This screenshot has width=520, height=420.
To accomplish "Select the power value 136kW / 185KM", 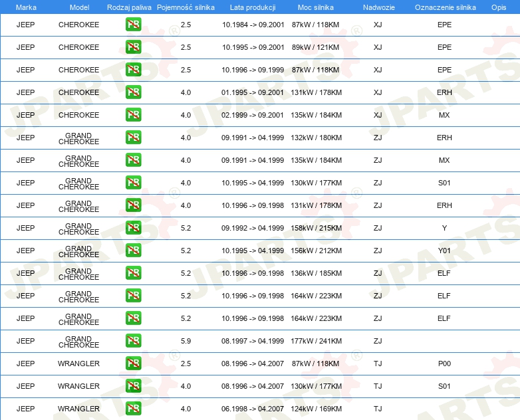I will pyautogui.click(x=316, y=273).
